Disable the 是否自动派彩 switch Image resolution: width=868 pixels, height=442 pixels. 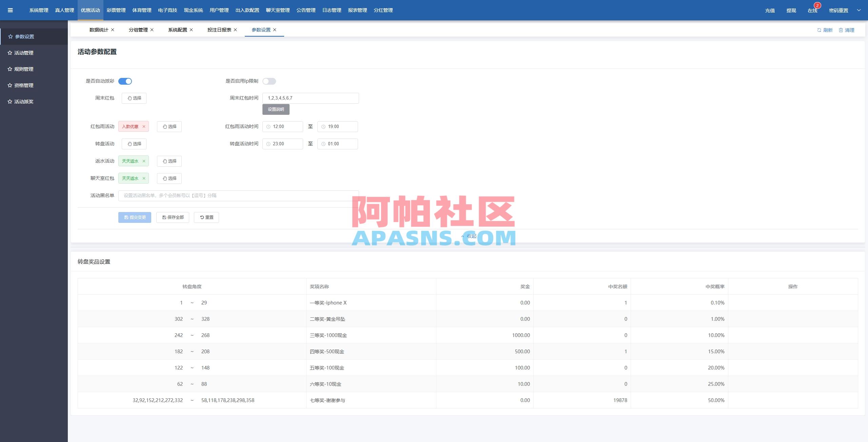point(125,81)
